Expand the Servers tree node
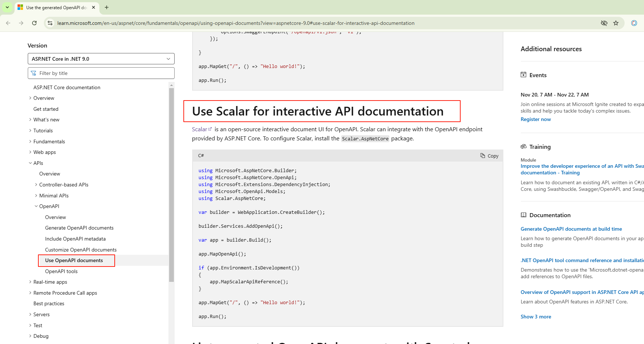The height and width of the screenshot is (344, 644). (x=30, y=314)
